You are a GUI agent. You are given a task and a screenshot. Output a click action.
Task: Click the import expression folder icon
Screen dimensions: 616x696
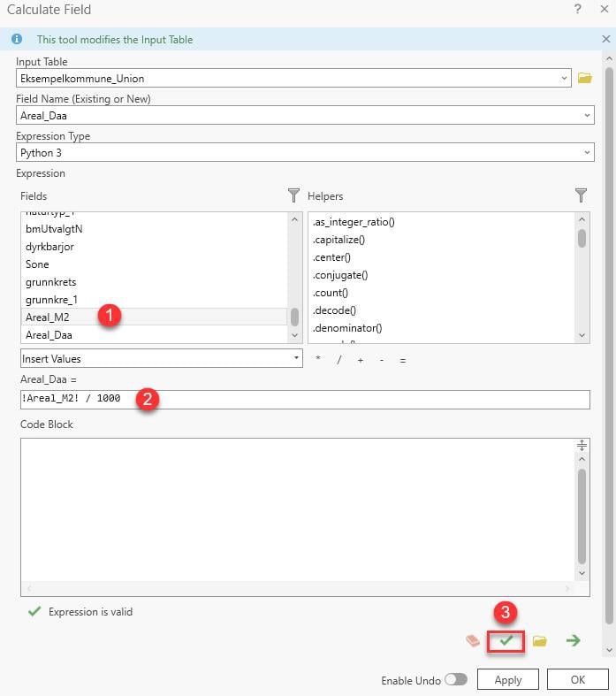(x=539, y=640)
